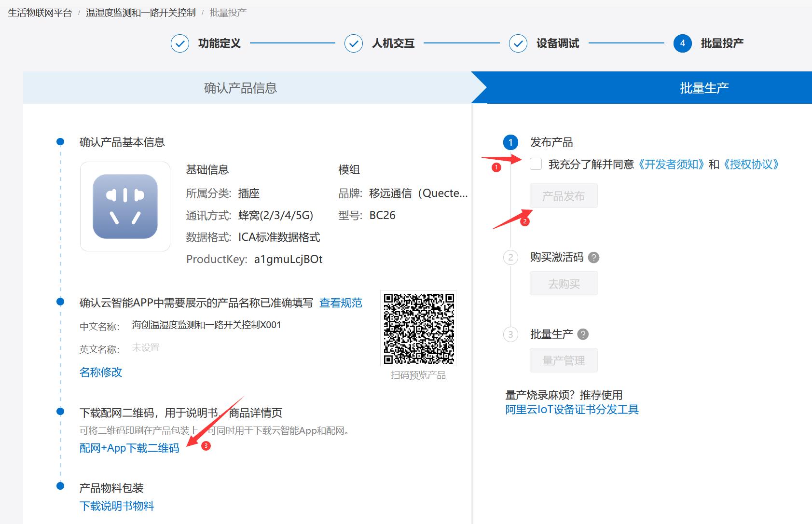This screenshot has width=812, height=524.
Task: Click the 模组 heading
Action: coord(349,170)
